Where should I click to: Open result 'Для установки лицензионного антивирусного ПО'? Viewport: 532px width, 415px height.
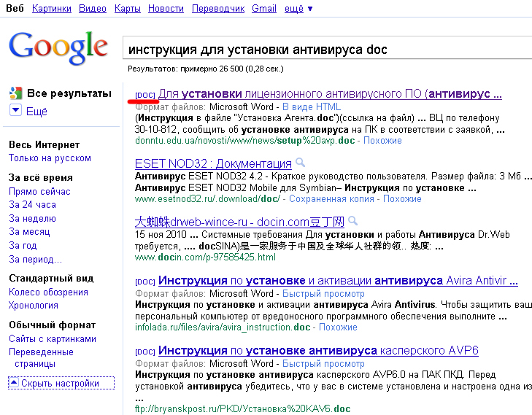click(x=330, y=94)
